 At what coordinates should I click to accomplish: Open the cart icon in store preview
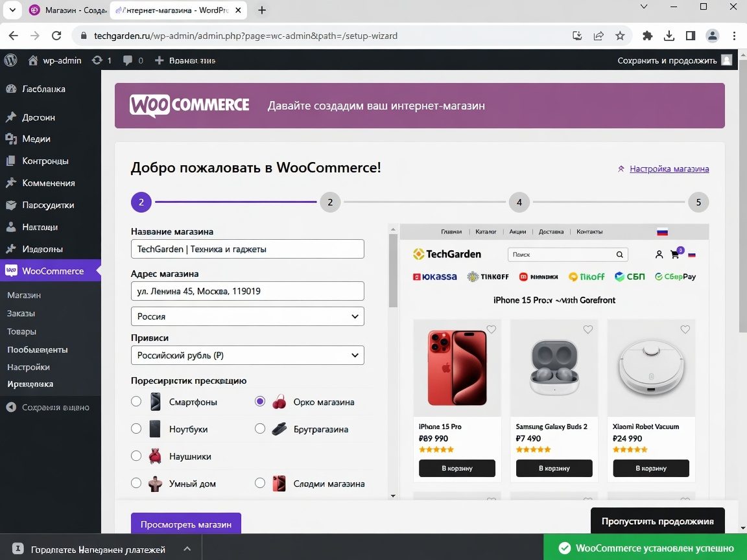tap(674, 255)
